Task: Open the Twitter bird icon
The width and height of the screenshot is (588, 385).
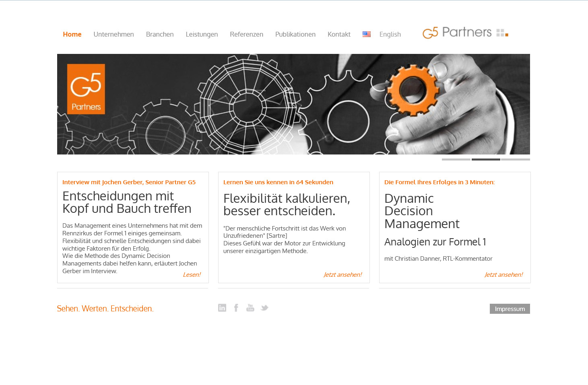Action: click(x=264, y=308)
